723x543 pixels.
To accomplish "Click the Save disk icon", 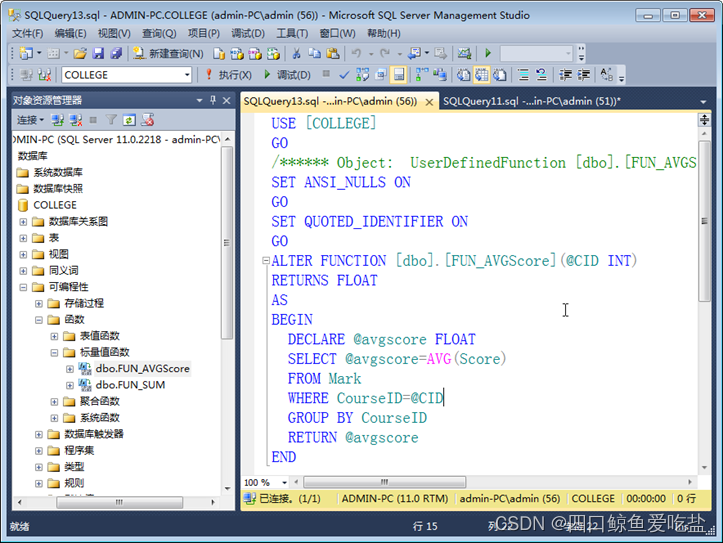I will point(98,53).
